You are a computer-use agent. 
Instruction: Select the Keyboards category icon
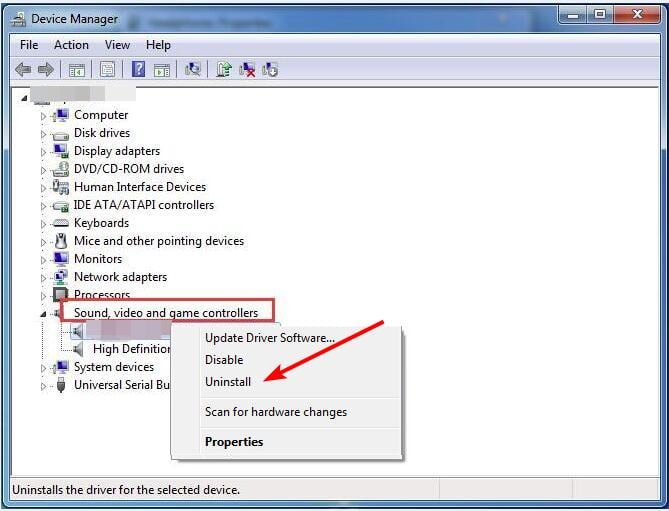tap(60, 223)
